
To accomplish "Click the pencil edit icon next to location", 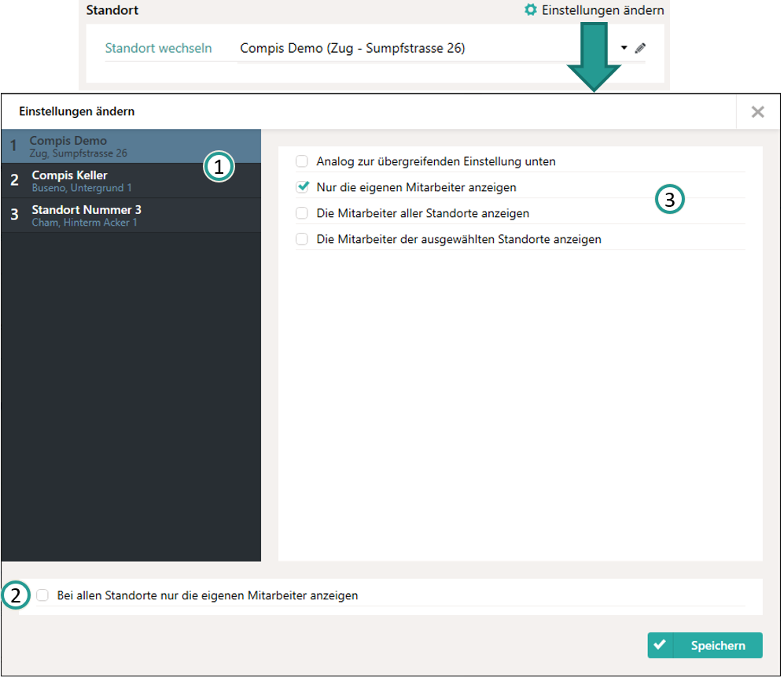I will point(640,48).
